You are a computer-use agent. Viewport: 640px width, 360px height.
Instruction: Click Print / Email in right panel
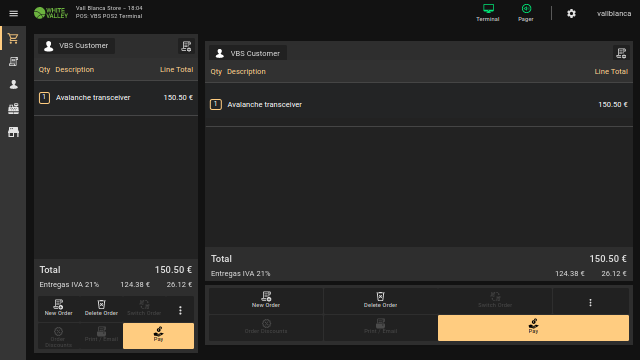point(380,327)
